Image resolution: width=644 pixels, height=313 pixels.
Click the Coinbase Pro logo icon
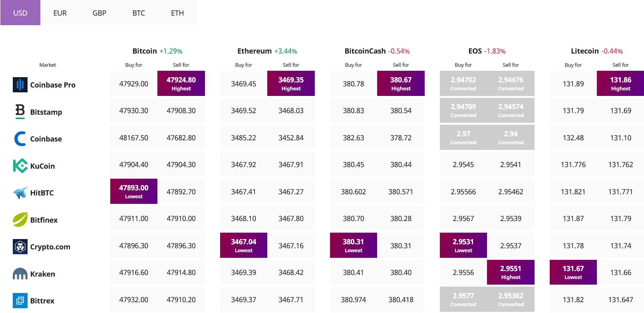[20, 85]
